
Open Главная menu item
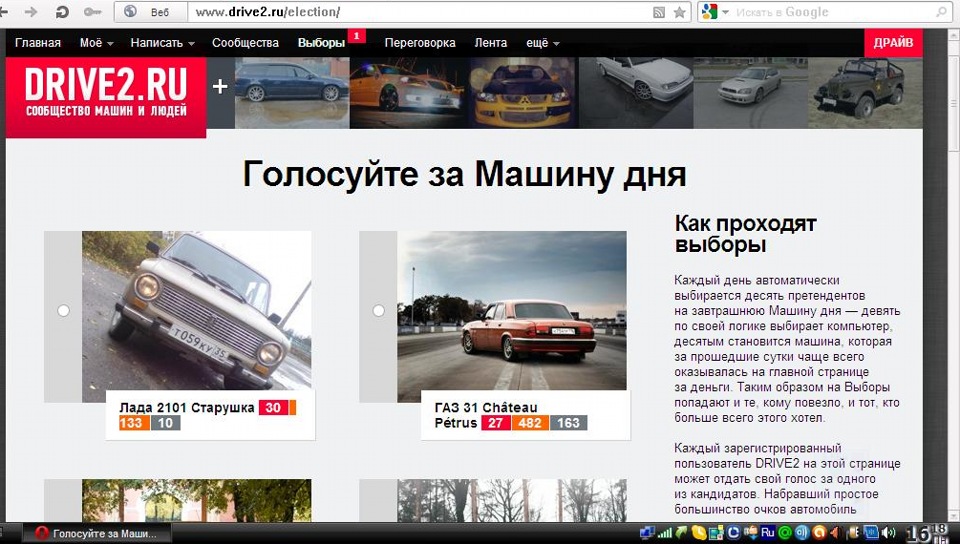click(38, 43)
